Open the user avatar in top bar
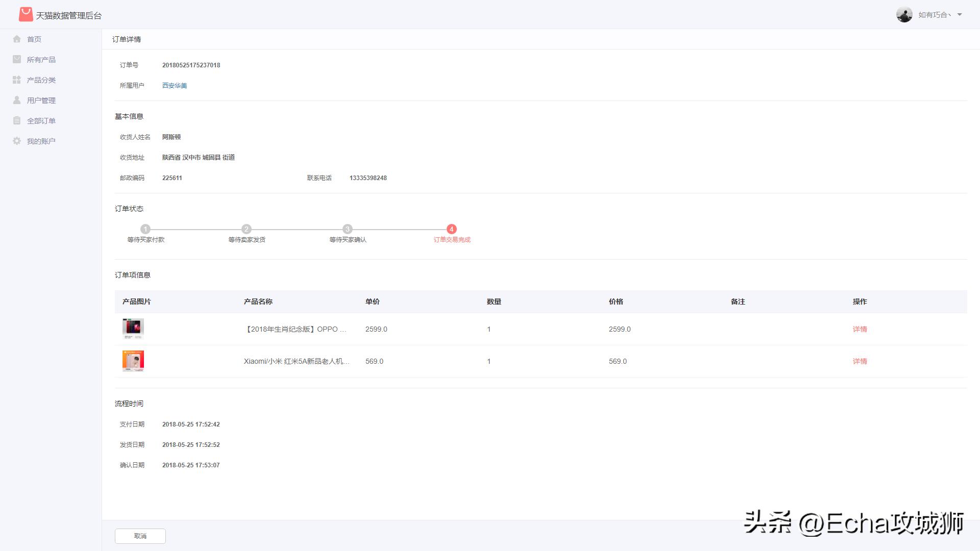980x551 pixels. pos(904,14)
